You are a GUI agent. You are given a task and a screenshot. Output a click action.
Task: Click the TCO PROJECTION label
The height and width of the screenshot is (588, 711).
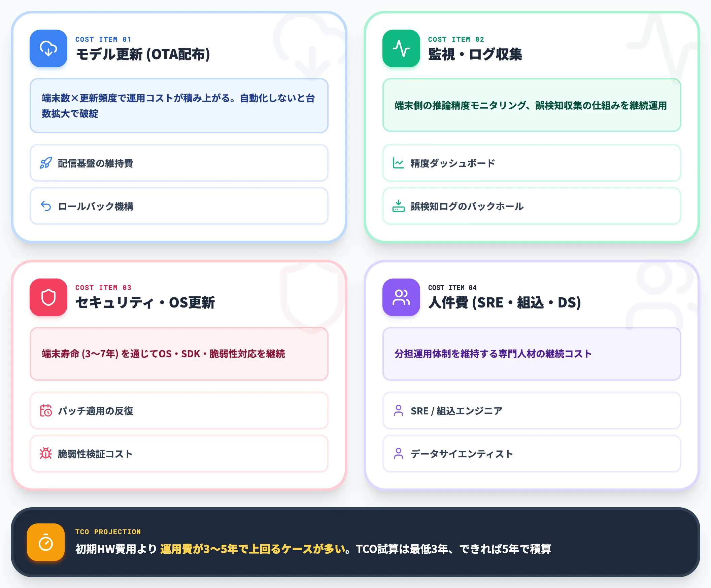click(108, 532)
